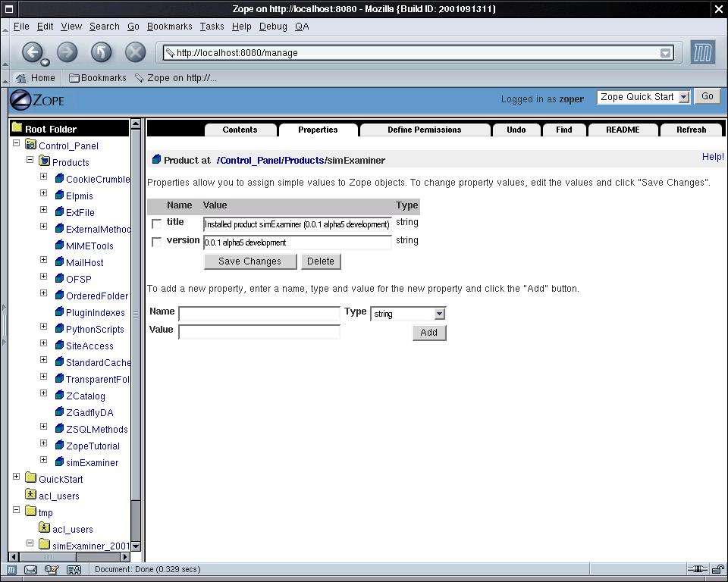Click the tree vertical scrollbar up arrow
728x582 pixels.
pyautogui.click(x=136, y=124)
